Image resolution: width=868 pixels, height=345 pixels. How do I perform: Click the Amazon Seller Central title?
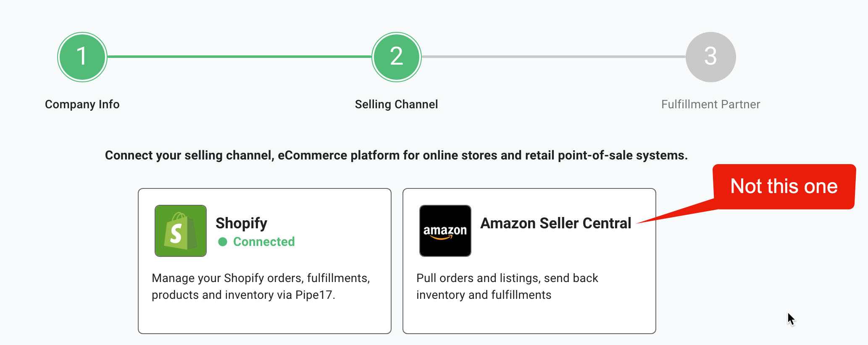[556, 223]
